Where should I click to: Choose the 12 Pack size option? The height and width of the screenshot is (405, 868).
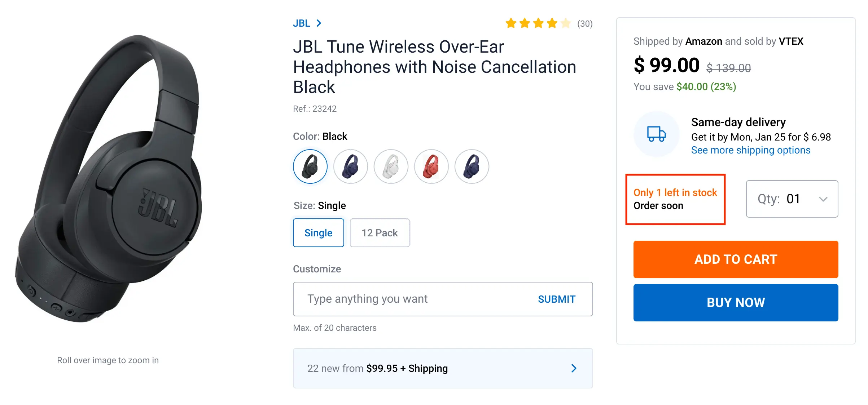380,233
